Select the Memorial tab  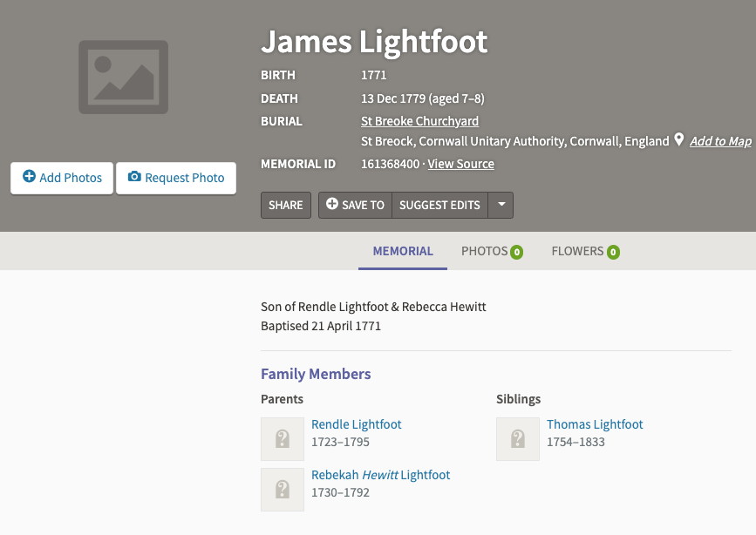[x=403, y=251]
